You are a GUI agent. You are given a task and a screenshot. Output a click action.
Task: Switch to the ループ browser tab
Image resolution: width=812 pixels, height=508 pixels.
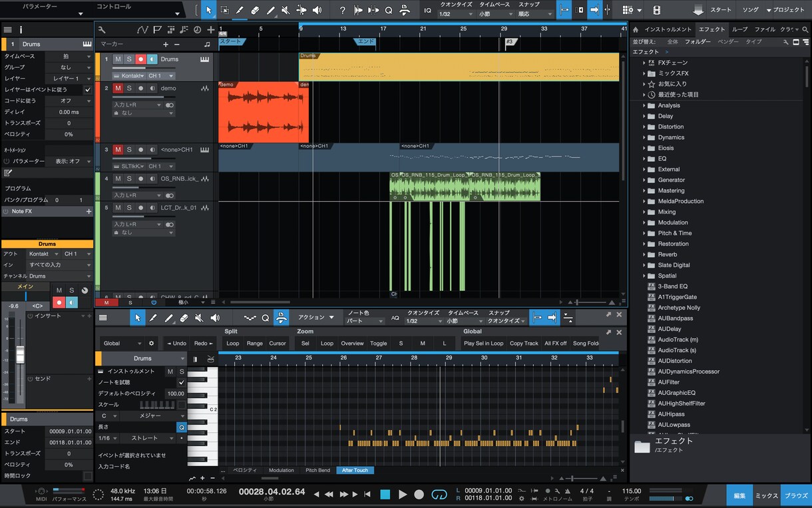pos(740,29)
